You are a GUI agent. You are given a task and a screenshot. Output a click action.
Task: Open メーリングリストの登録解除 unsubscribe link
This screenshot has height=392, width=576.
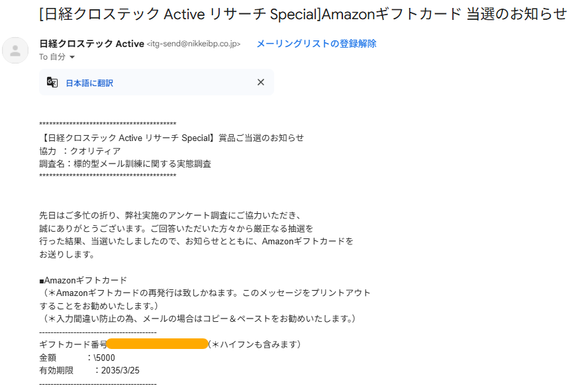coord(316,44)
